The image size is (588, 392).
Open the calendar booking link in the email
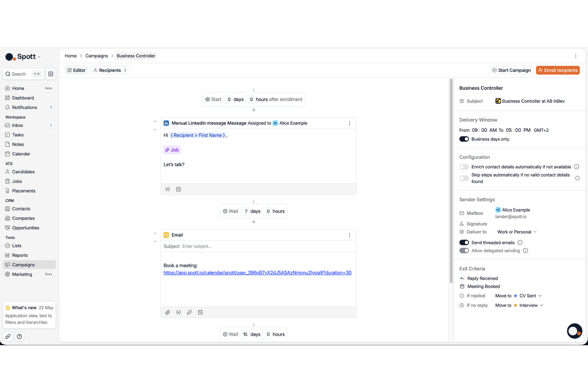257,273
